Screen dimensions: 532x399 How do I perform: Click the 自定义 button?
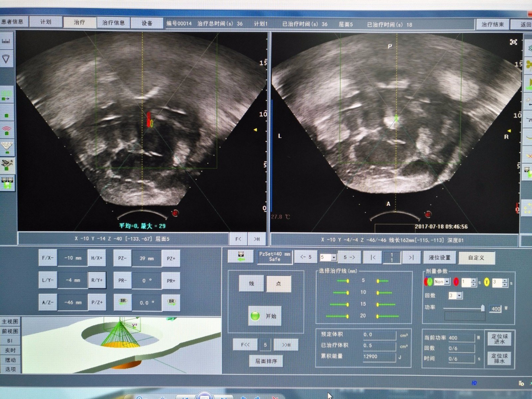(x=476, y=258)
